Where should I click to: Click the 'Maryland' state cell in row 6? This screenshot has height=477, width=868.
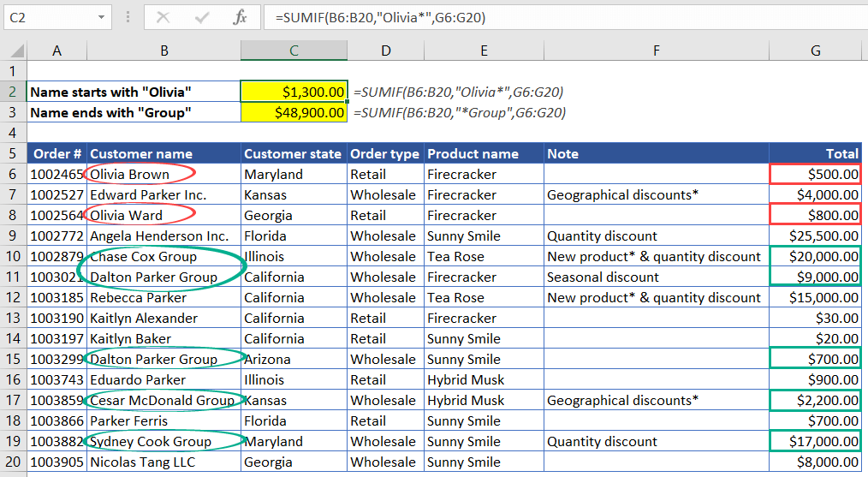tap(294, 174)
